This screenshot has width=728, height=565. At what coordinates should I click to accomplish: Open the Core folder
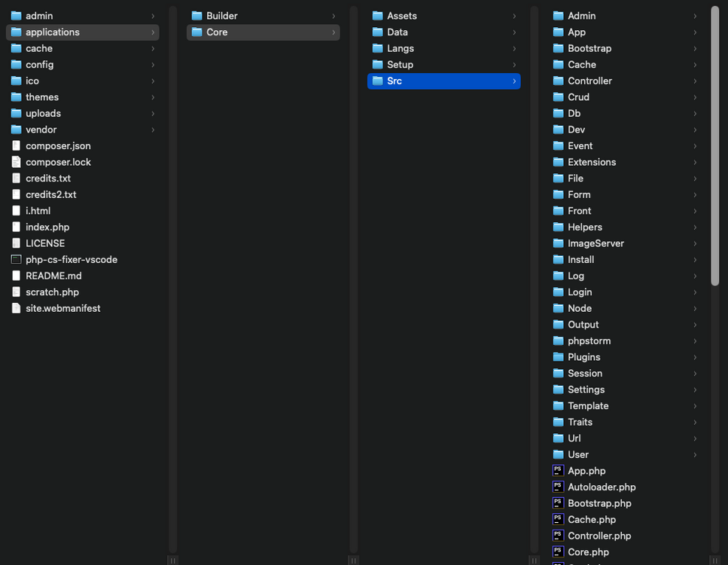tap(218, 32)
